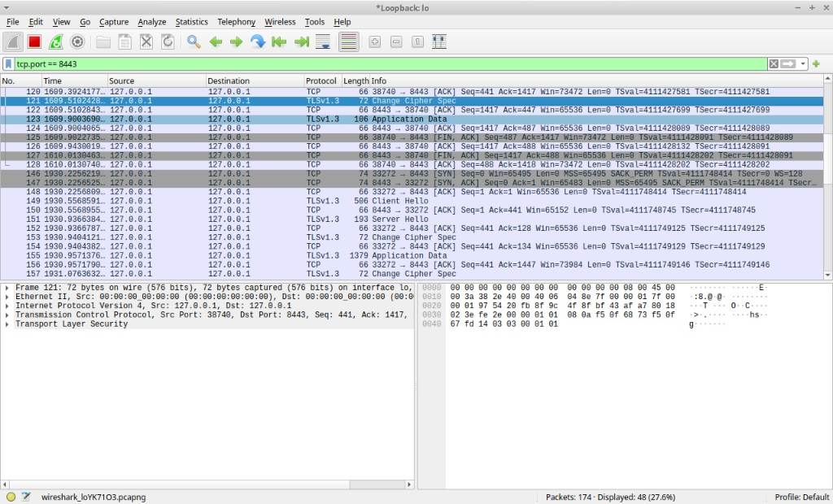Jump to the first packet
Image resolution: width=833 pixels, height=504 pixels.
pyautogui.click(x=280, y=42)
